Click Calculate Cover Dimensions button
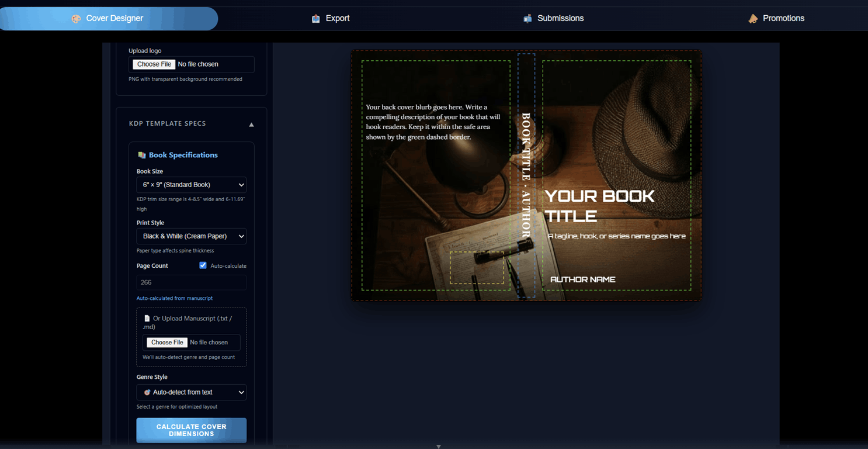Image resolution: width=868 pixels, height=449 pixels. pos(192,430)
